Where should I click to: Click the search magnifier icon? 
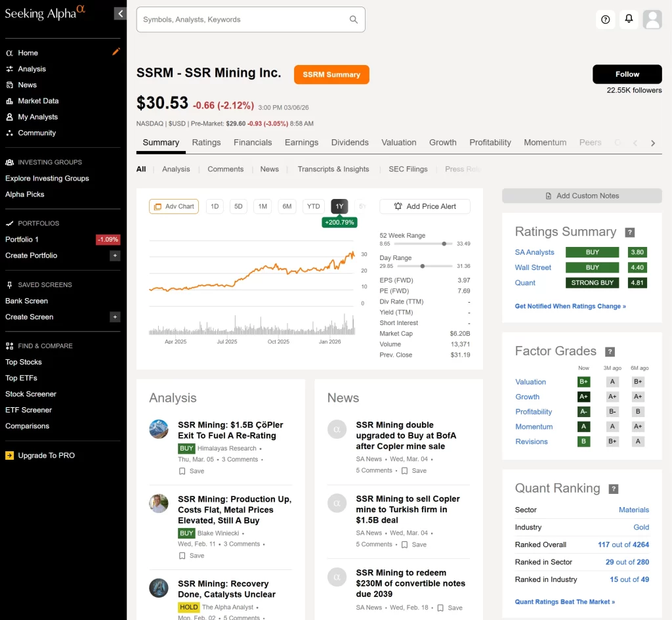pyautogui.click(x=354, y=20)
